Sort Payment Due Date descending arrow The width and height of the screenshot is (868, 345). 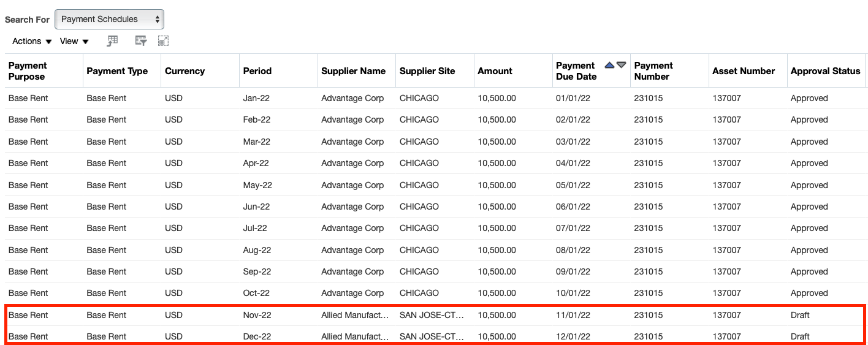(x=622, y=65)
